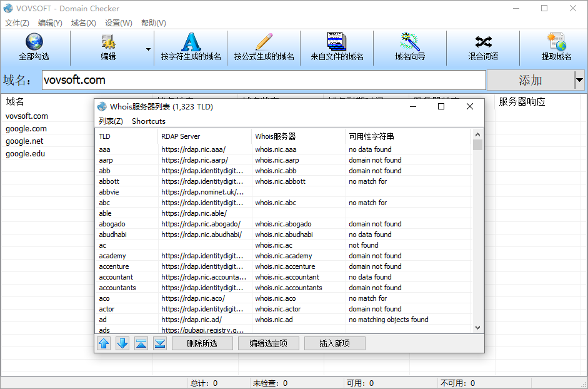
Task: Open the 文件(Z) menu
Action: (17, 23)
